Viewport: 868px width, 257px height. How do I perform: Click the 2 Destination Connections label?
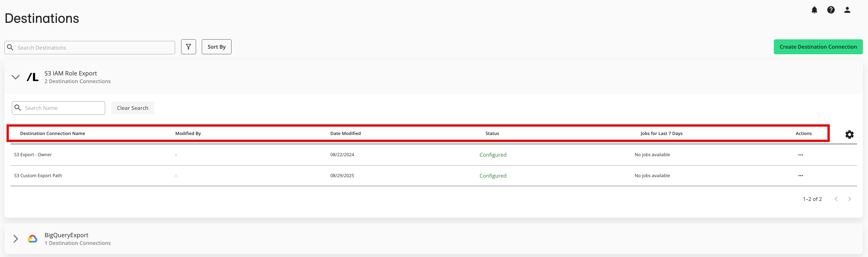[77, 81]
